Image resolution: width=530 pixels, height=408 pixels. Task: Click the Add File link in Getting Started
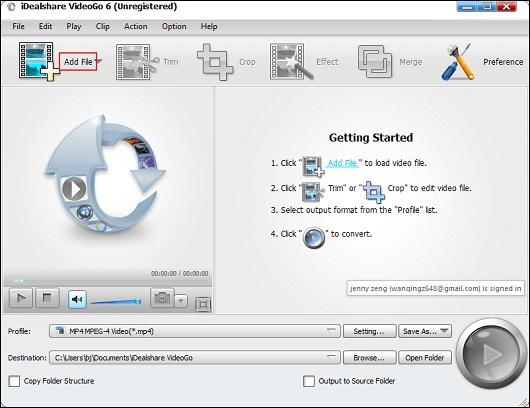pyautogui.click(x=342, y=163)
